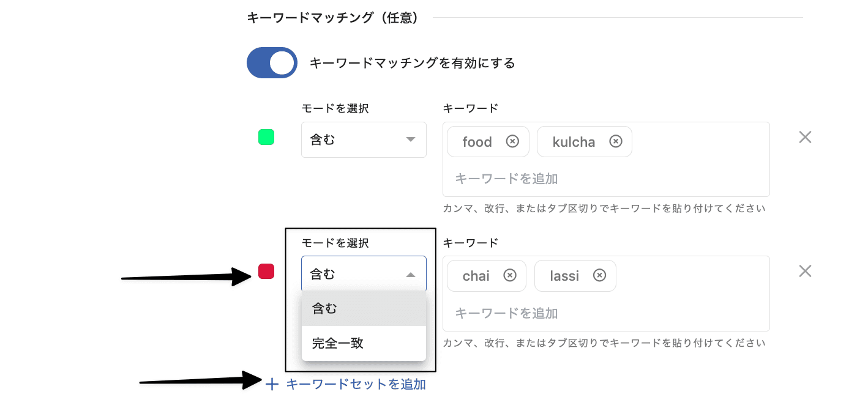The width and height of the screenshot is (868, 411).
Task: Click the キーワードセットを追加 link
Action: [x=356, y=384]
